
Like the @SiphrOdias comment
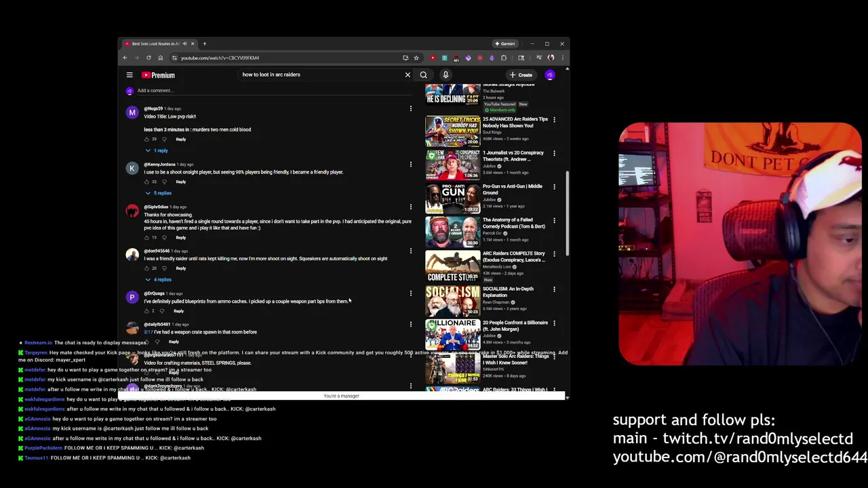coord(146,238)
